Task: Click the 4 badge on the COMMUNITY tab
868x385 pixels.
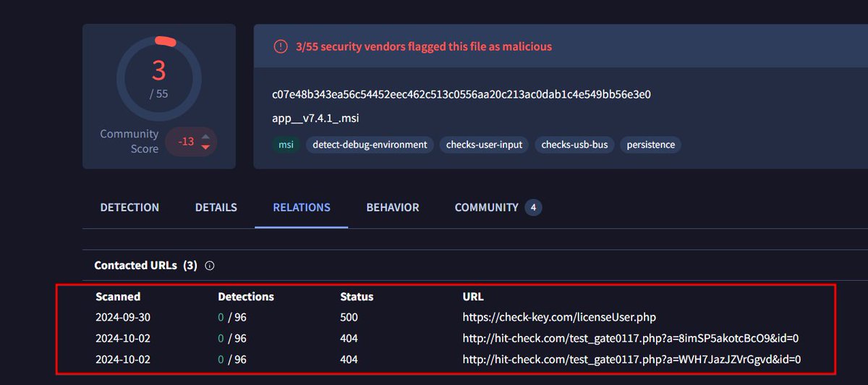Action: click(x=534, y=208)
